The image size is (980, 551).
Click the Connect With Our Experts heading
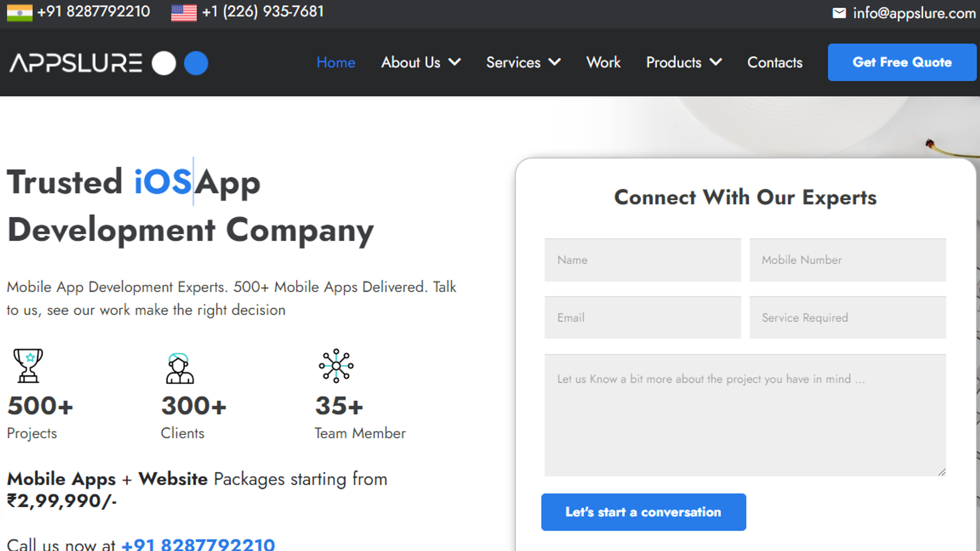745,197
